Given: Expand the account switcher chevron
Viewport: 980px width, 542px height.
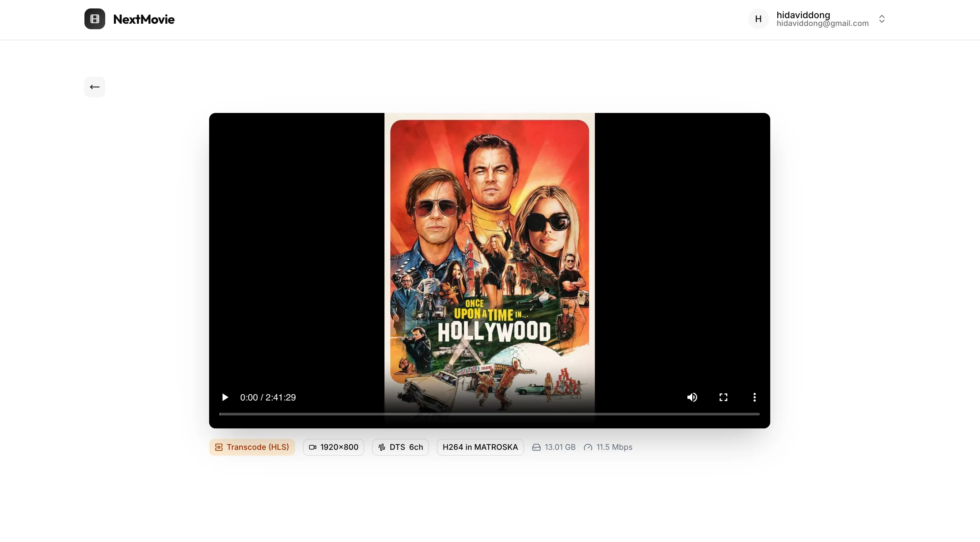Looking at the screenshot, I should (882, 19).
